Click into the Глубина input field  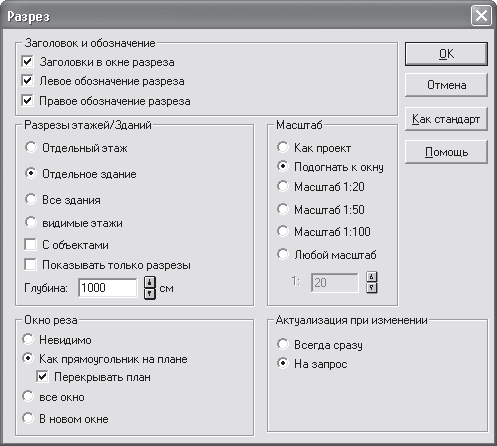tap(108, 288)
